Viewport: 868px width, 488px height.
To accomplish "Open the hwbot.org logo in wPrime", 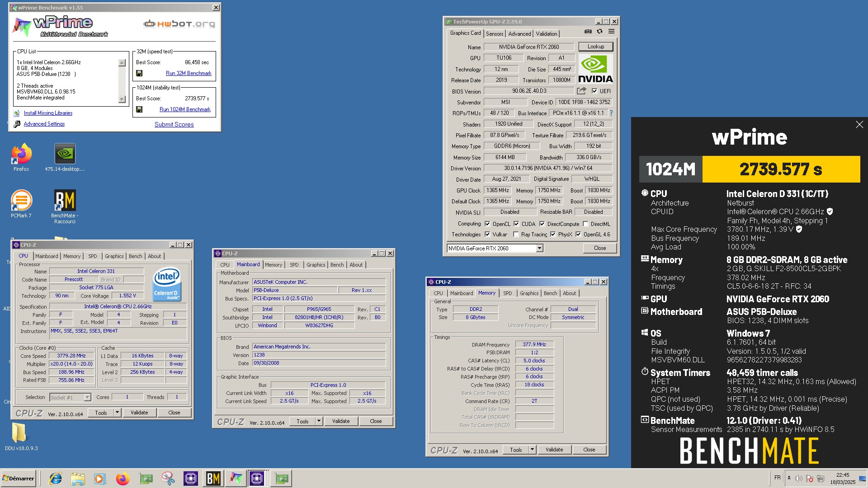I will (x=179, y=24).
